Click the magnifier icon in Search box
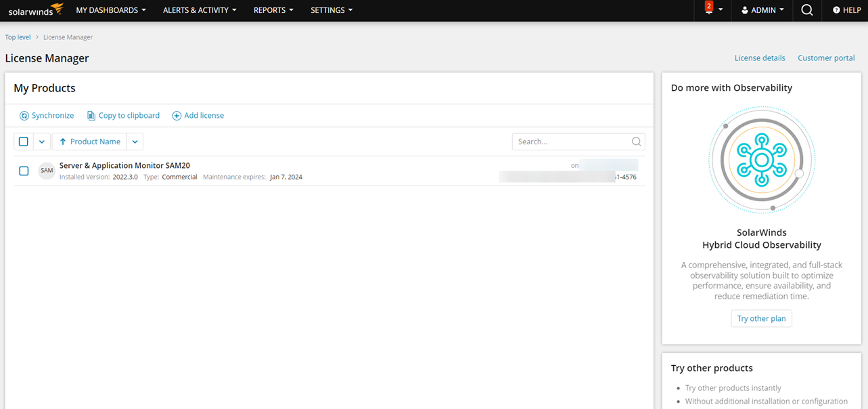The width and height of the screenshot is (868, 409). pos(636,142)
